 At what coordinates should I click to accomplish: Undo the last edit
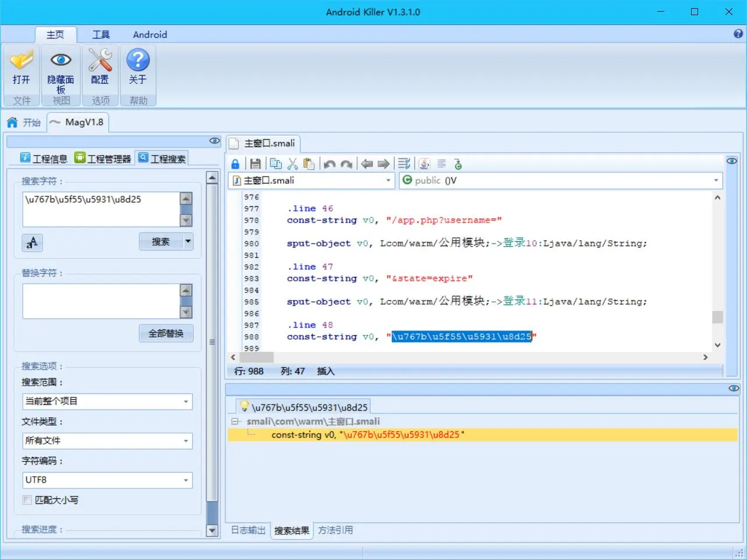pos(330,164)
